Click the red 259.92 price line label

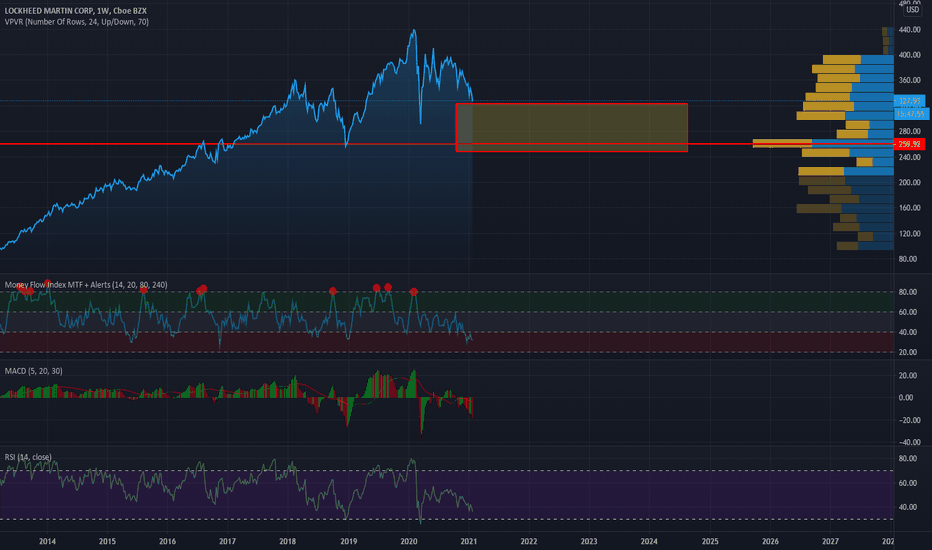pos(909,144)
